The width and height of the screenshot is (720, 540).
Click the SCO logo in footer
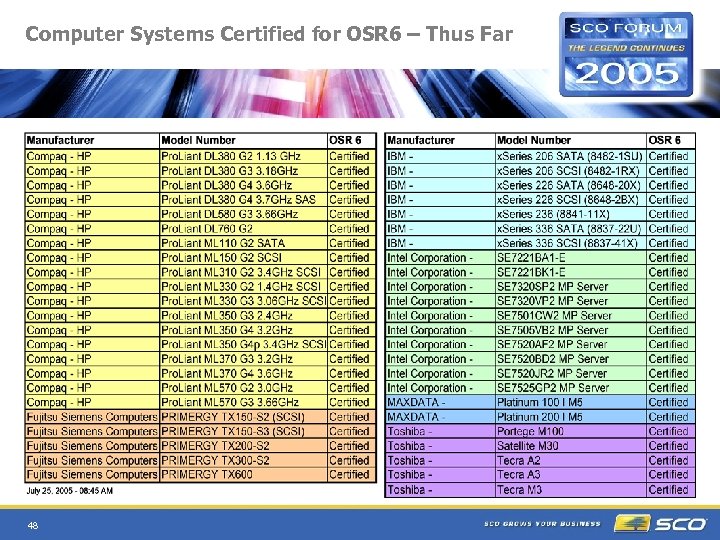661,523
